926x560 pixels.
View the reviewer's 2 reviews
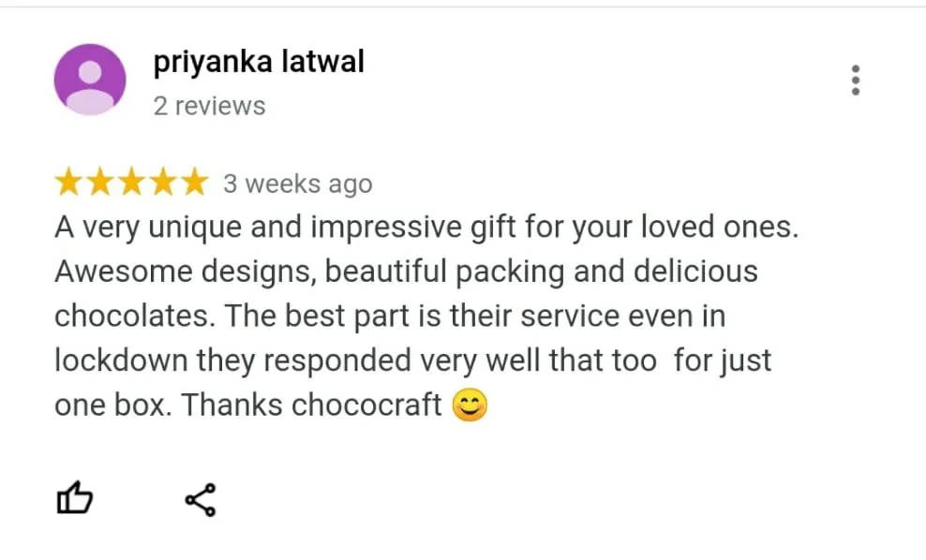(x=210, y=106)
